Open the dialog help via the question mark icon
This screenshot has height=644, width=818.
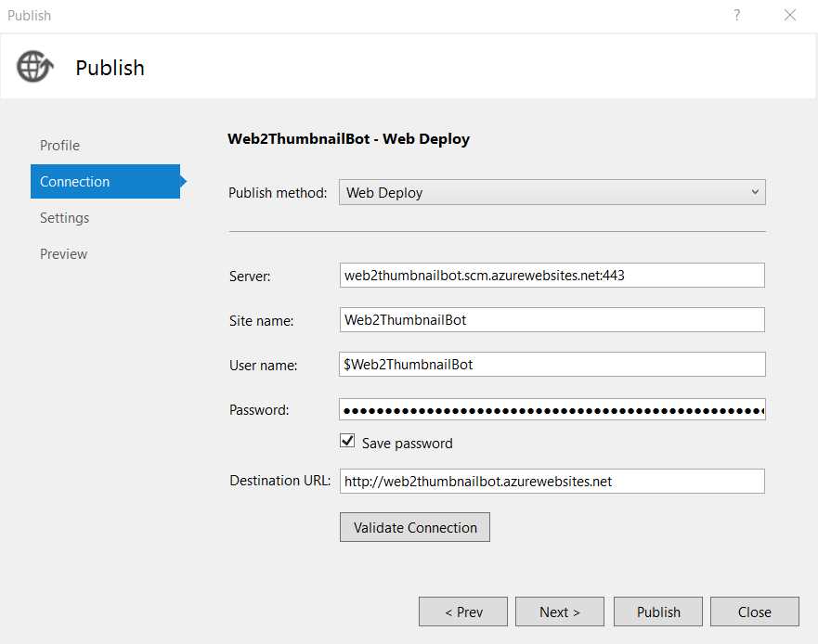[x=736, y=15]
